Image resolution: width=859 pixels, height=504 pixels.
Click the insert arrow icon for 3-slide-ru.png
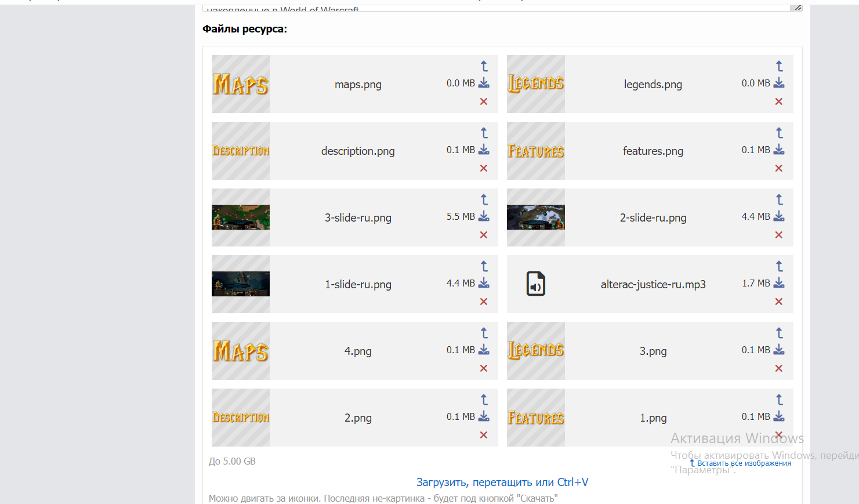tap(484, 200)
